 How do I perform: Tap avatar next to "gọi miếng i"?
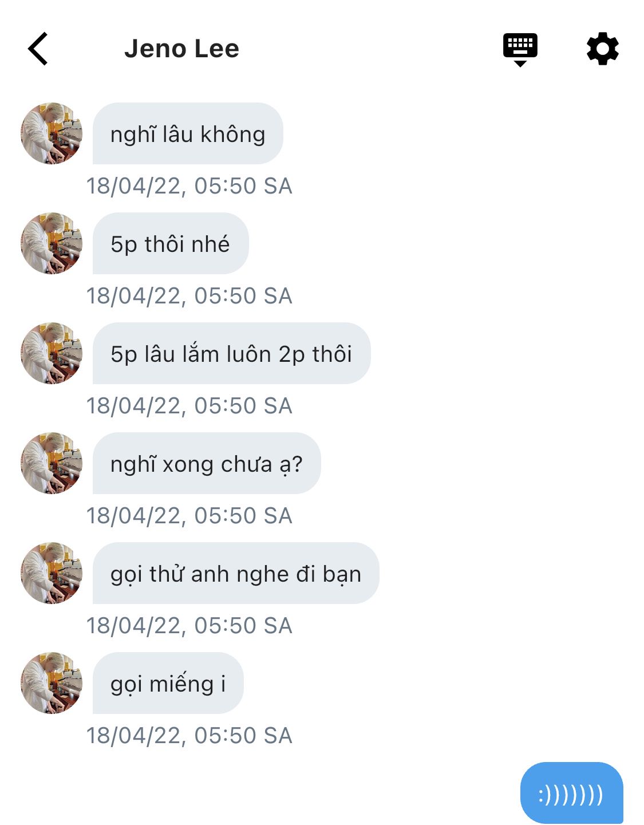click(x=52, y=683)
